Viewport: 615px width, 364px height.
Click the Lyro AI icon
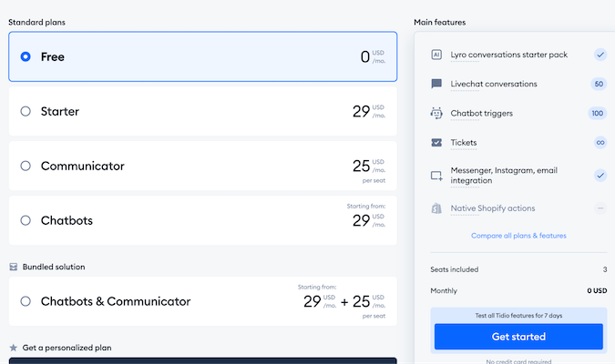point(436,55)
